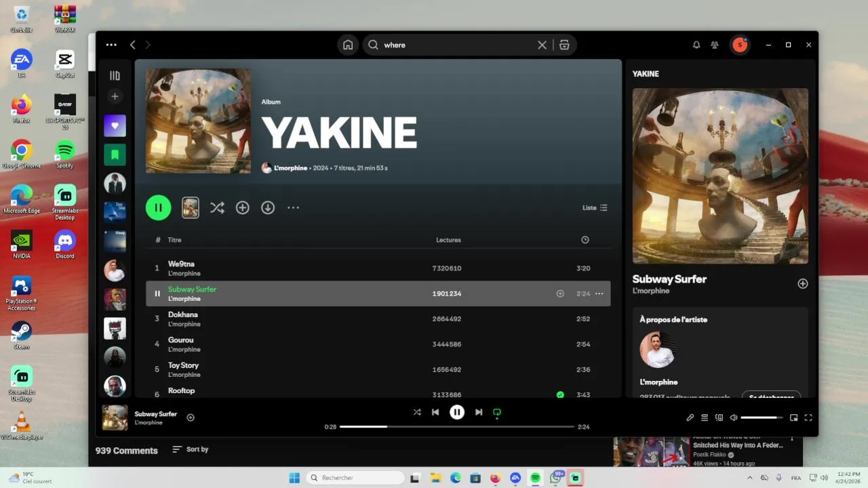The width and height of the screenshot is (868, 488).
Task: Pause Subway Surfer from its row icon
Action: click(157, 293)
